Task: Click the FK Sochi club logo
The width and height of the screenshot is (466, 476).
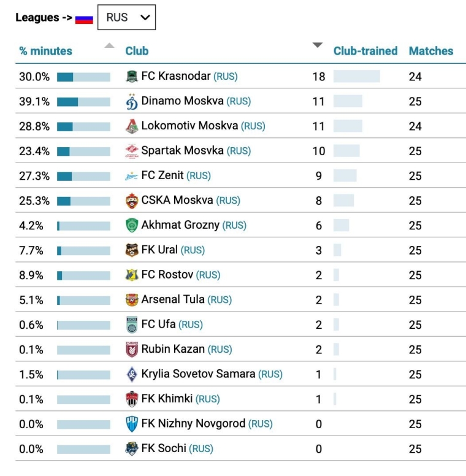Action: click(x=132, y=448)
